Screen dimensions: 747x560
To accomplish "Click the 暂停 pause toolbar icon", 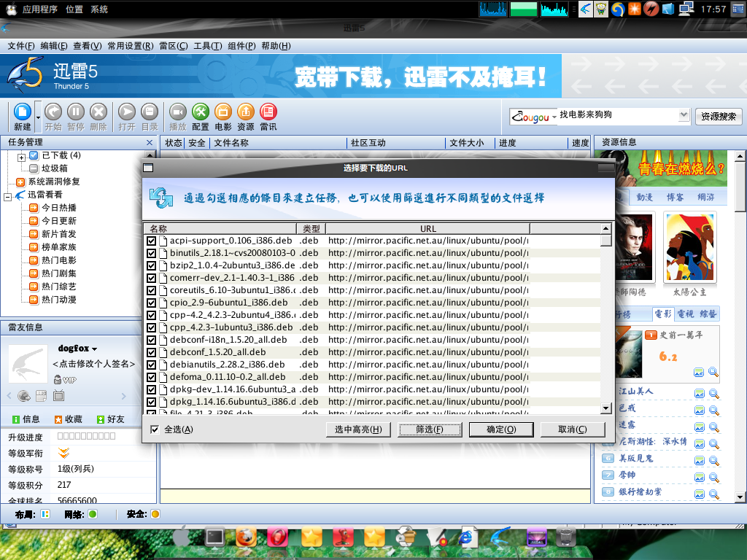I will point(76,112).
